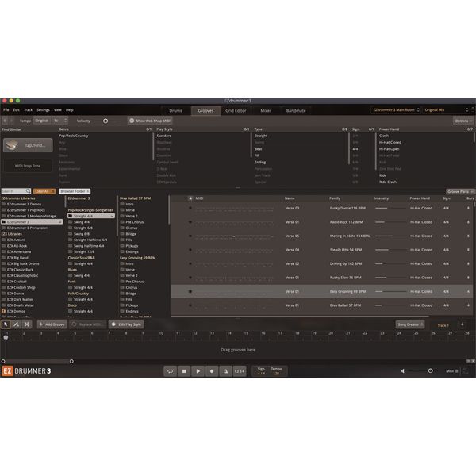
Task: Open the Groove Parts dropdown
Action: point(460,191)
